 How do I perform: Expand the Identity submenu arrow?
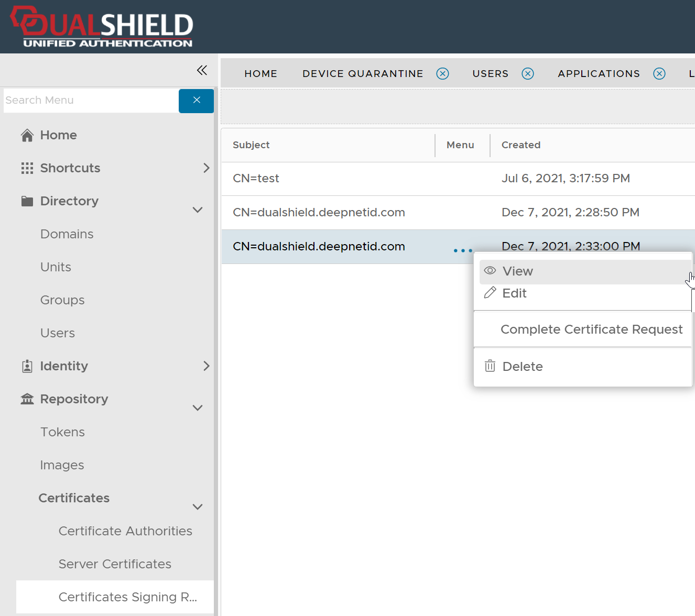pos(206,366)
